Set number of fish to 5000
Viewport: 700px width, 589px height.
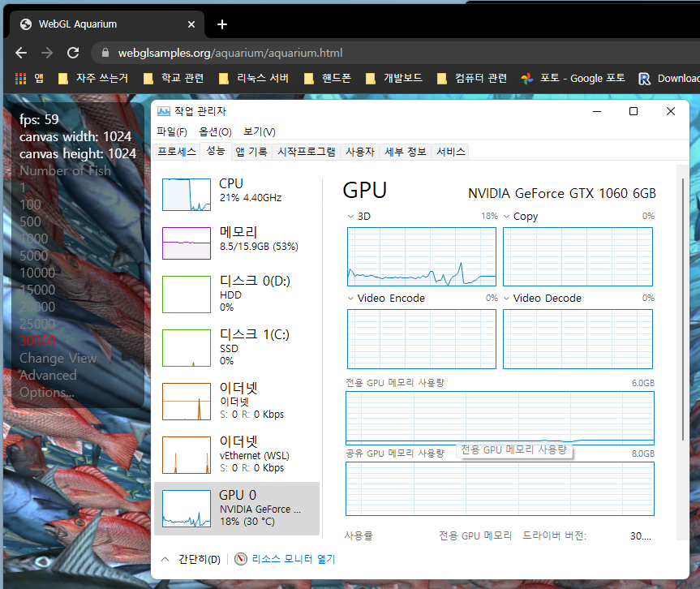[34, 256]
